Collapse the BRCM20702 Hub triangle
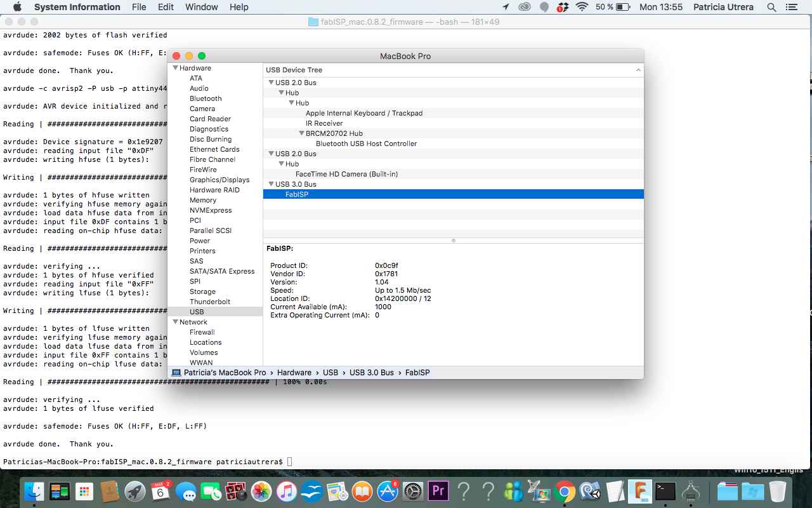 pyautogui.click(x=301, y=133)
